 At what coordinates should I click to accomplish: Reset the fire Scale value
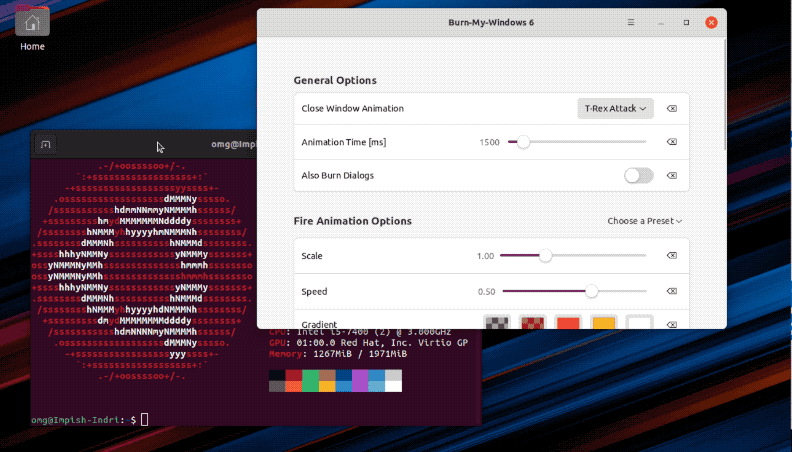(x=672, y=256)
